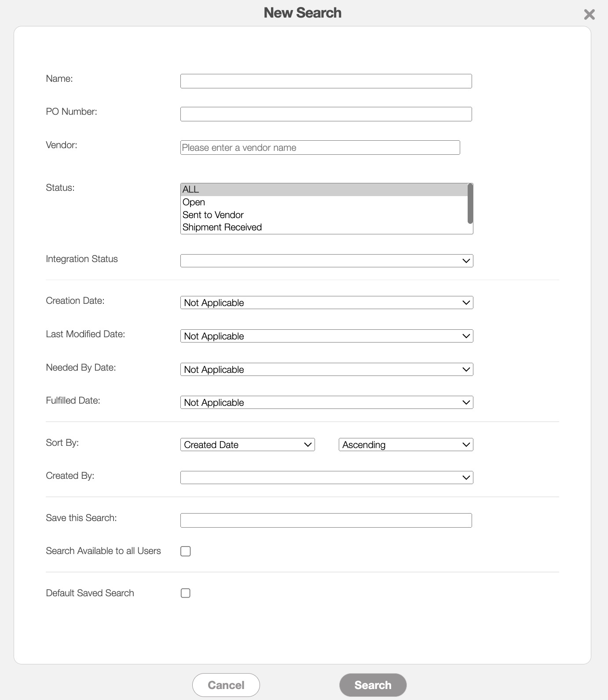Expand the Creation Date dropdown
Screen dimensions: 608x700
(x=326, y=303)
